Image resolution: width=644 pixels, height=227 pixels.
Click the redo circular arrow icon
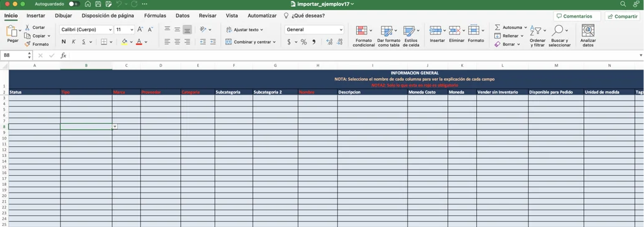[x=134, y=4]
